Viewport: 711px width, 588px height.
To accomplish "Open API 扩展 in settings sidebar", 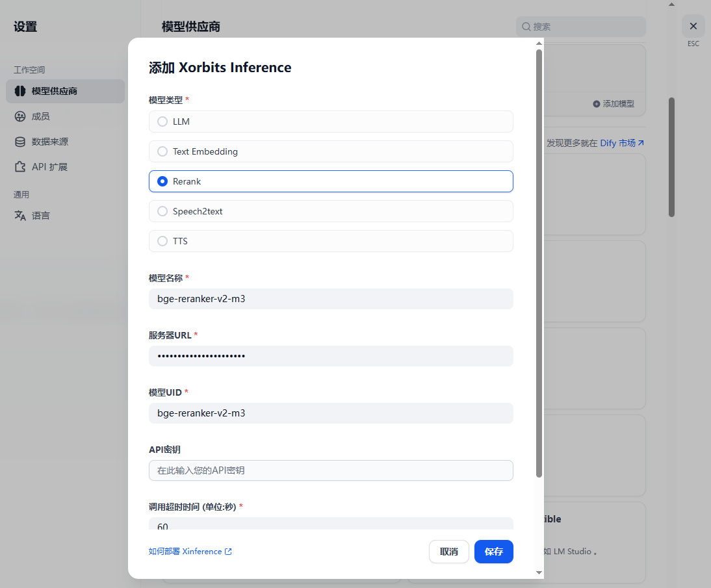I will click(x=65, y=167).
